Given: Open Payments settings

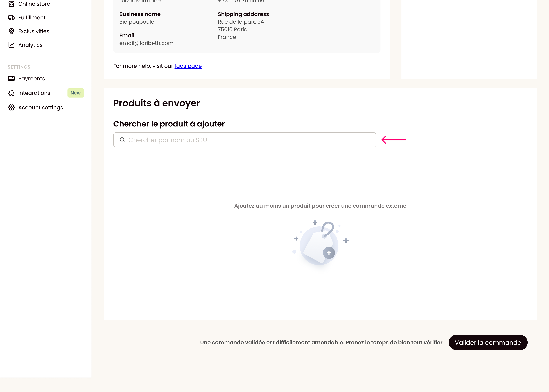Looking at the screenshot, I should pyautogui.click(x=31, y=79).
